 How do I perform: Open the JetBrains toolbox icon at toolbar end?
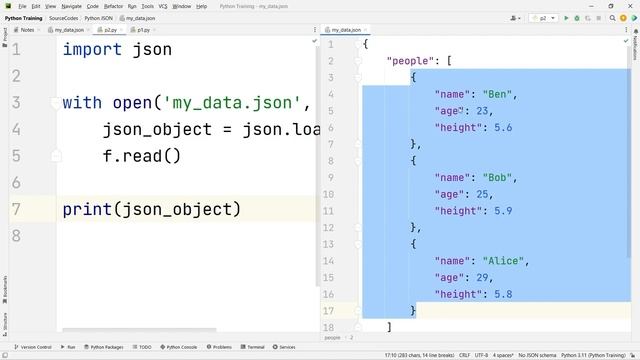[634, 18]
